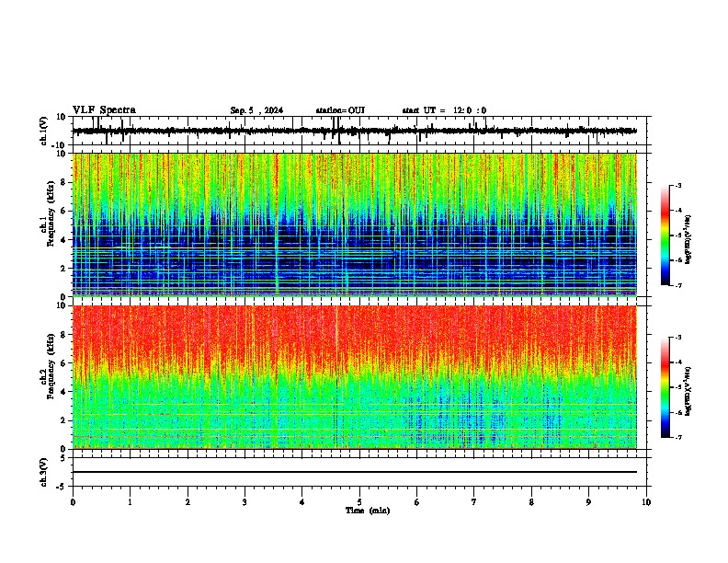Click the ch.2 "Frequency (kHz)" axis label
Image resolution: width=728 pixels, height=563 pixels.
click(50, 366)
